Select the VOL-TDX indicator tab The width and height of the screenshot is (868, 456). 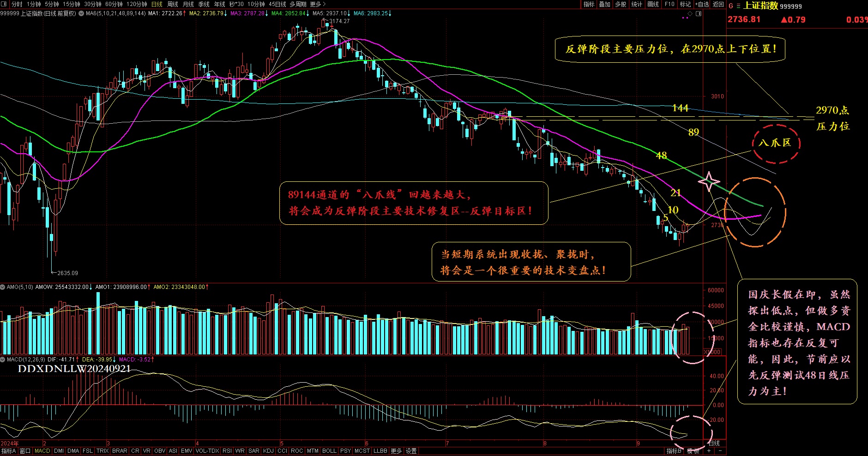[x=207, y=451]
